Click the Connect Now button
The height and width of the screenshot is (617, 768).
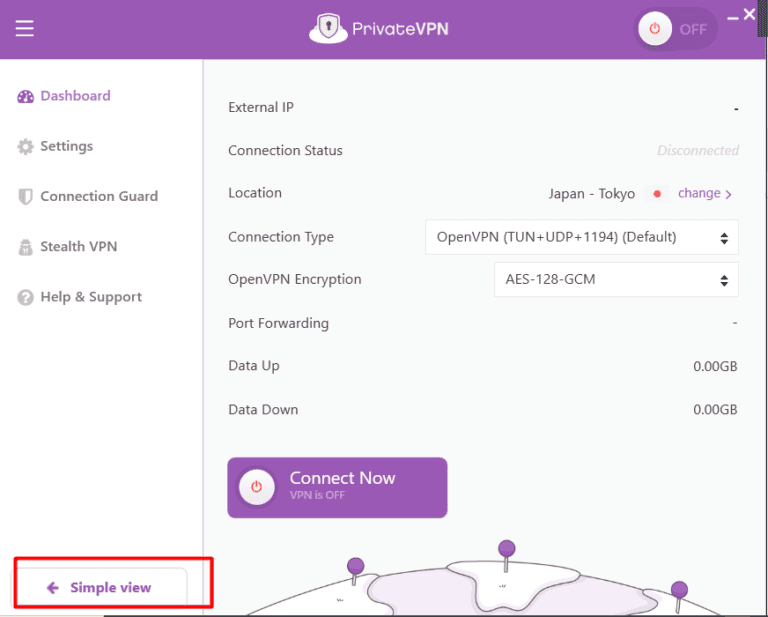coord(337,487)
